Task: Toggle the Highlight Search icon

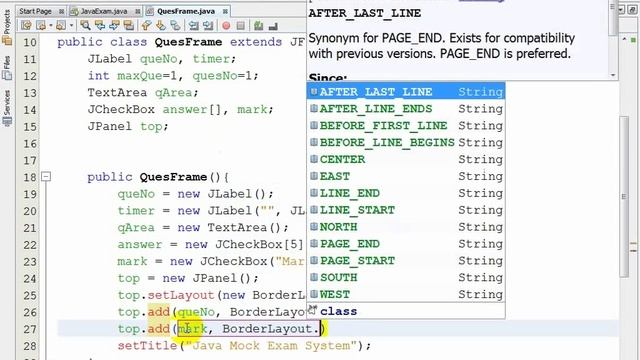Action: [x=129, y=26]
